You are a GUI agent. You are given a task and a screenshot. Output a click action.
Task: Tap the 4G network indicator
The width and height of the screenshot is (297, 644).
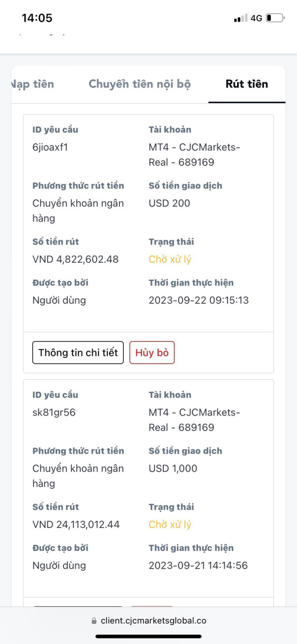click(256, 18)
